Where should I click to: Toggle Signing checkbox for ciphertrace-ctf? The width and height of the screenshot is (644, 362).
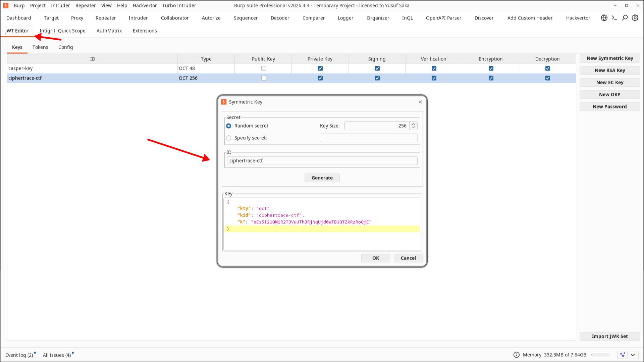[x=377, y=78]
